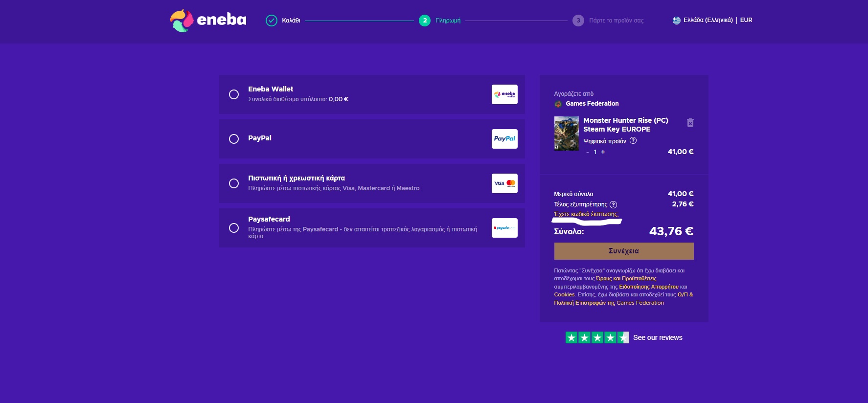Click the PayPal logo icon

504,139
